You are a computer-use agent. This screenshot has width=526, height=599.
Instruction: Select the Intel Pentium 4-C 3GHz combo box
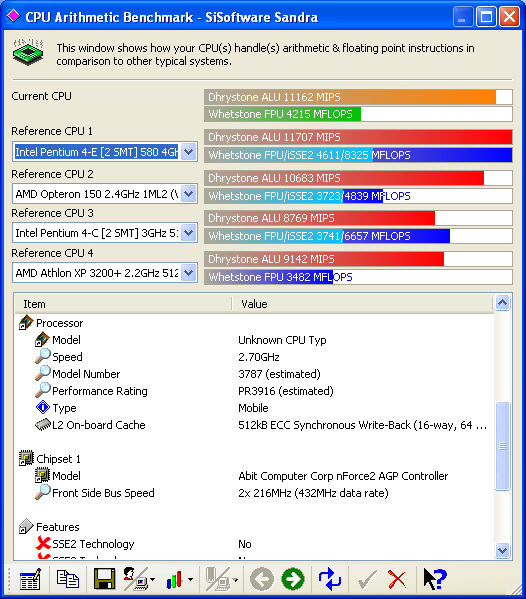[105, 233]
